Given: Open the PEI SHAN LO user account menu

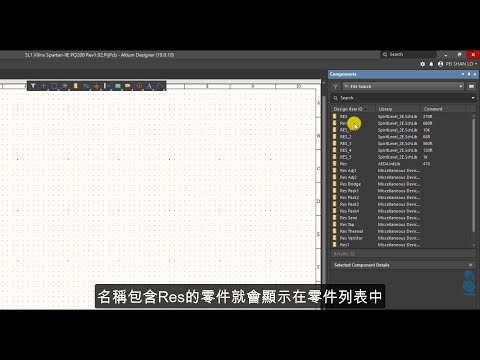Looking at the screenshot, I should [457, 64].
